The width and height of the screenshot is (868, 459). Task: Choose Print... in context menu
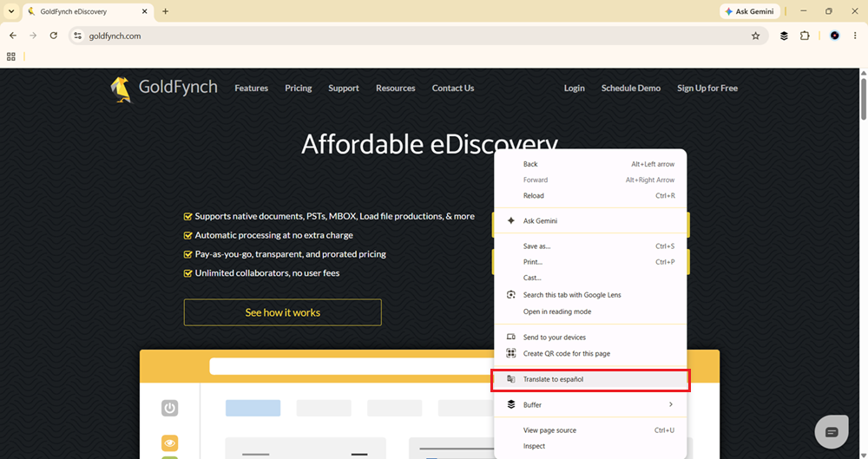[590, 262]
